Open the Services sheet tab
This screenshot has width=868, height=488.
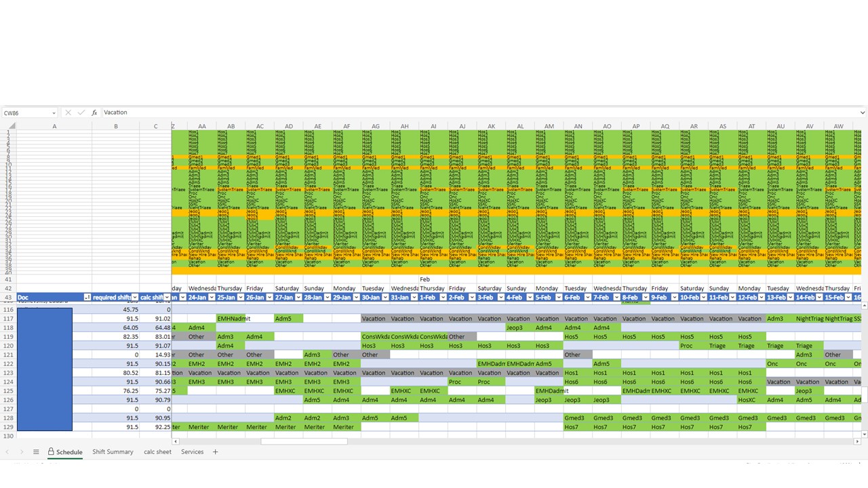192,452
